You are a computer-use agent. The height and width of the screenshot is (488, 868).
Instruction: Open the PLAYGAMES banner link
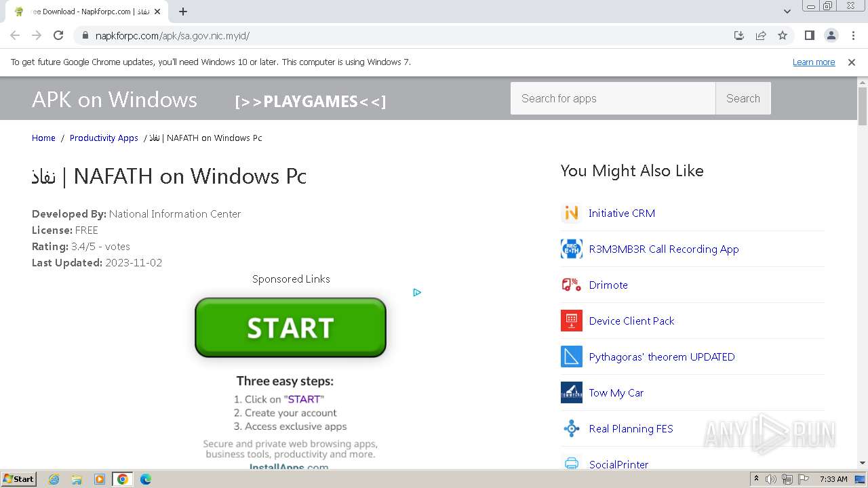point(311,102)
